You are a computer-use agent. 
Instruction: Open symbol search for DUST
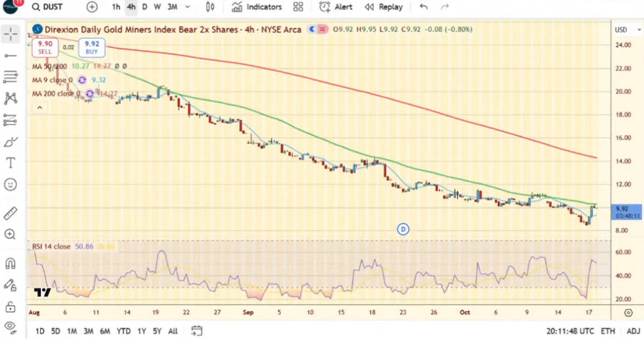(47, 7)
